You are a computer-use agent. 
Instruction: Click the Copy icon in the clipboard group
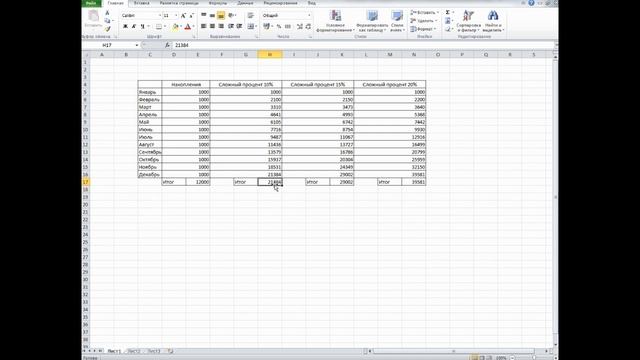point(107,20)
